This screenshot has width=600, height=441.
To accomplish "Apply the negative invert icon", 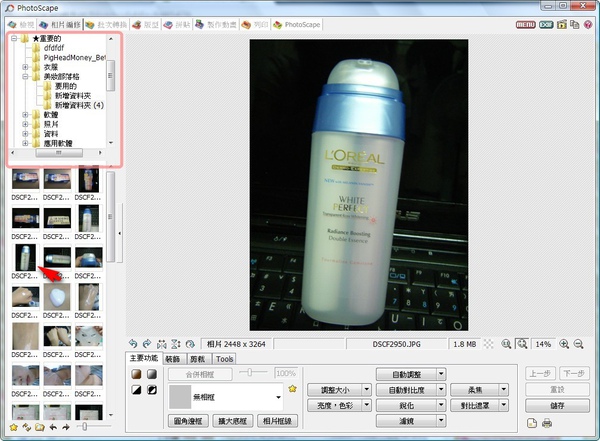I will tap(152, 390).
